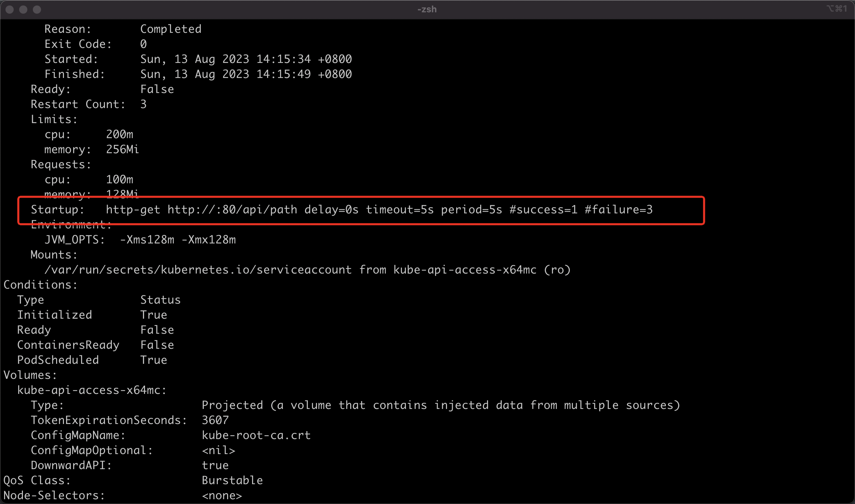Screen dimensions: 855x504
Task: Click the 'Startup:' probe label
Action: tap(57, 210)
